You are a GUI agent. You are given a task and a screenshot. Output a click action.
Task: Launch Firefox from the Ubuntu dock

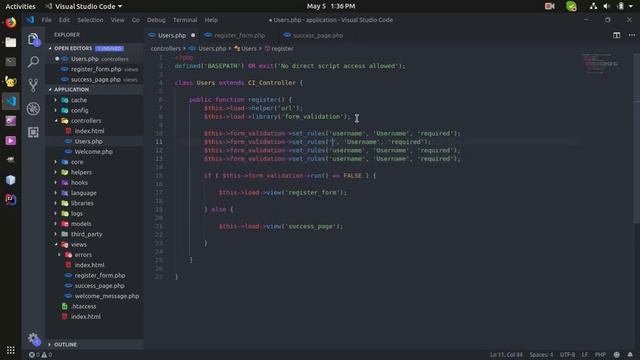(11, 22)
